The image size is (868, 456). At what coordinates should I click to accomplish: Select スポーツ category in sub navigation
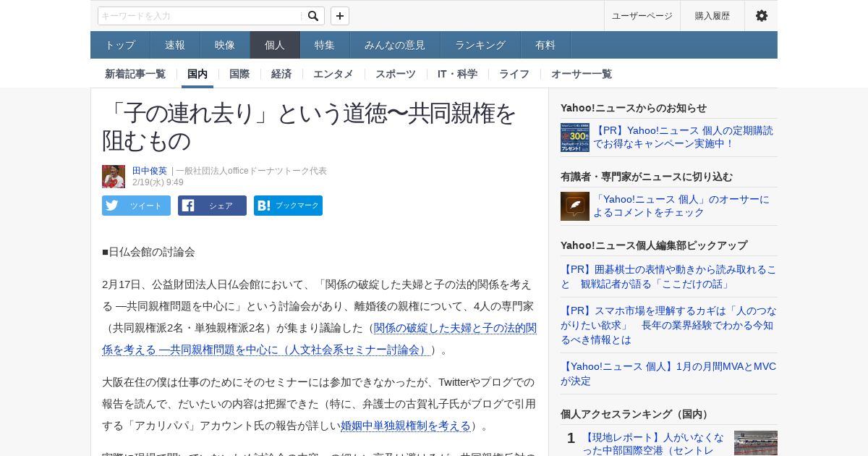tap(396, 74)
